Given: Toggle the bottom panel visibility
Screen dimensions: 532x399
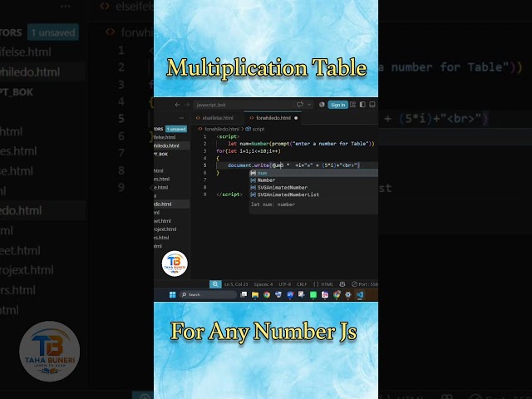Looking at the screenshot, I should pyautogui.click(x=372, y=105).
